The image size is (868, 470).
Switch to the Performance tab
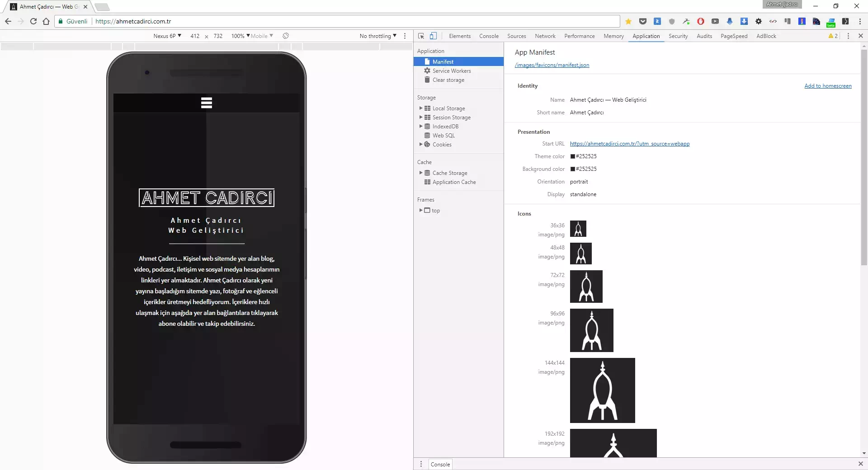point(580,36)
